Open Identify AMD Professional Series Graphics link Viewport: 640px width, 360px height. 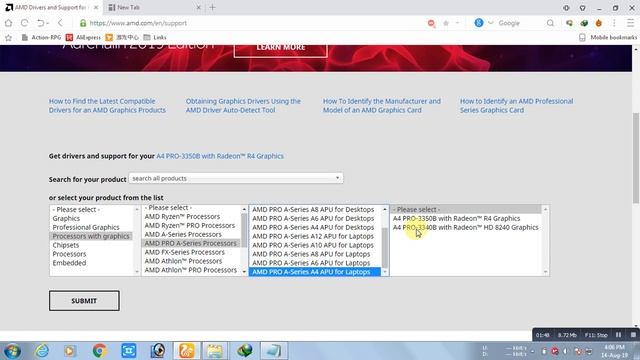516,105
